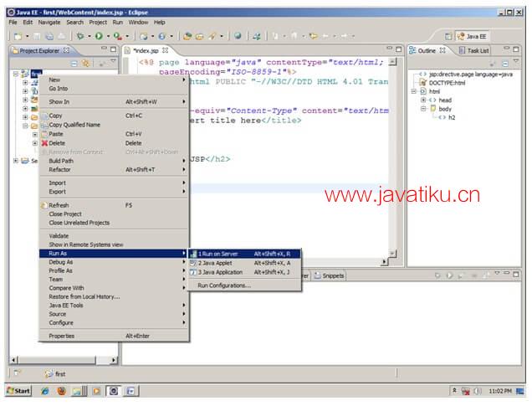Click the Open Perspective icon beside Java EE
This screenshot has height=406, width=532.
[448, 36]
